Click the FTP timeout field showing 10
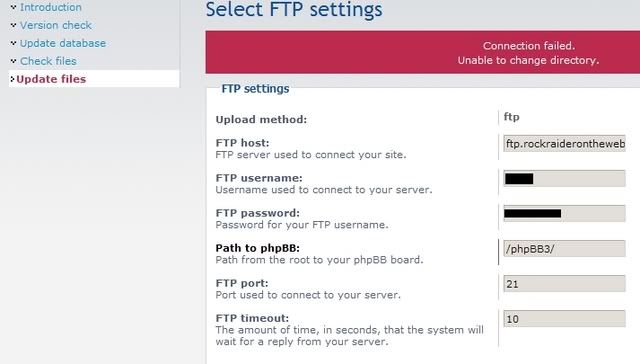This screenshot has width=640, height=364. point(564,319)
